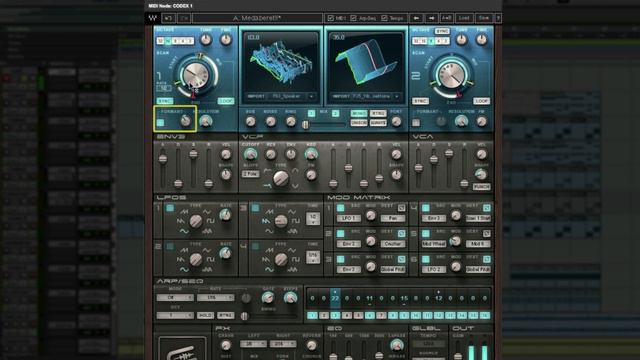Viewport: 640px width, 360px height.
Task: Click the VCF Res resonance knob
Action: (271, 154)
